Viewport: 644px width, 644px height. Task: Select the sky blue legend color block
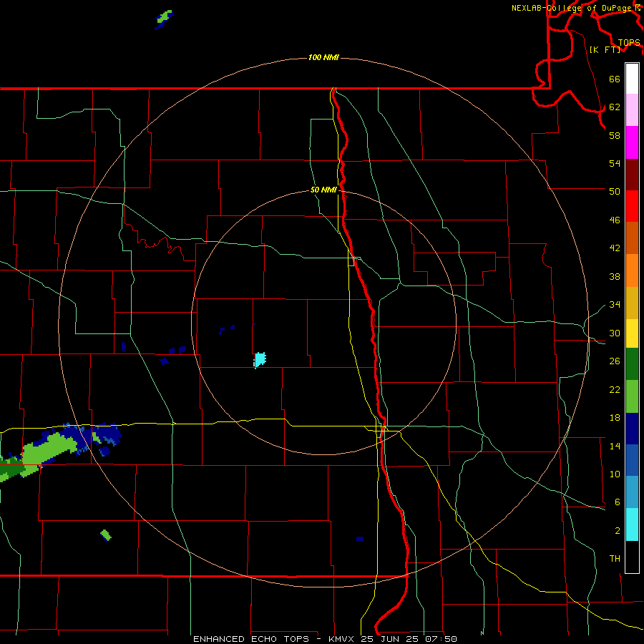632,492
